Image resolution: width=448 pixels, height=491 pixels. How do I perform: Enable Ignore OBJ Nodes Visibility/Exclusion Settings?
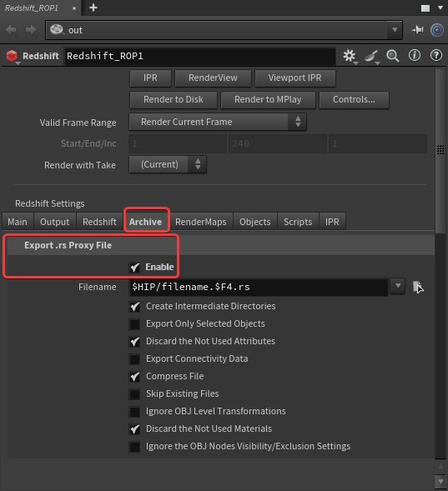pos(135,447)
